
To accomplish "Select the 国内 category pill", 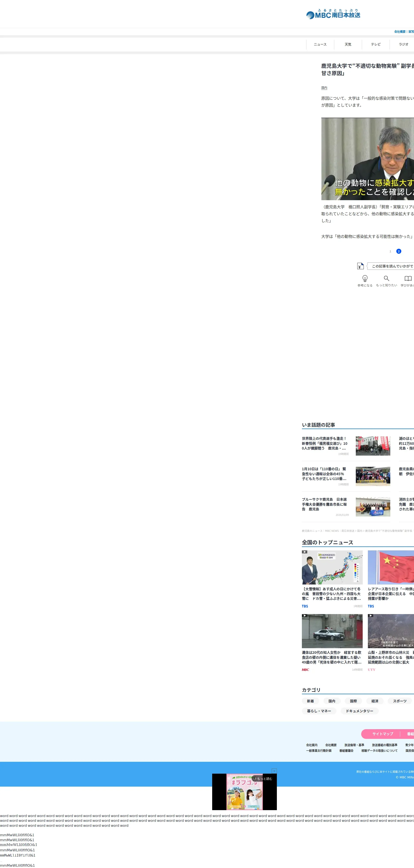I will [x=332, y=701].
